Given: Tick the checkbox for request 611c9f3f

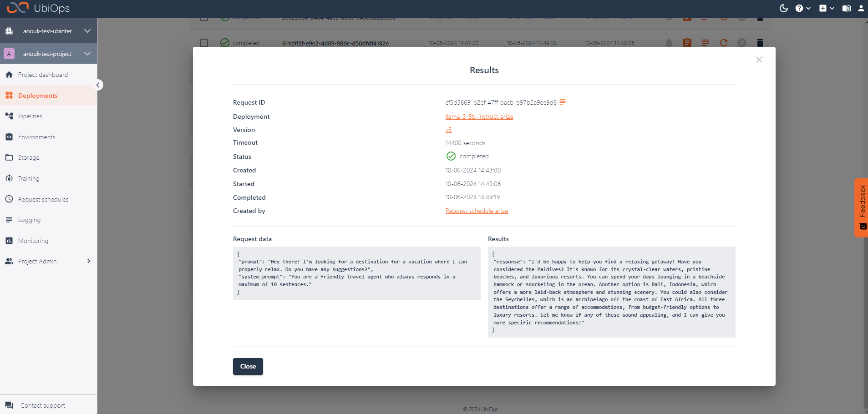Looking at the screenshot, I should point(204,43).
